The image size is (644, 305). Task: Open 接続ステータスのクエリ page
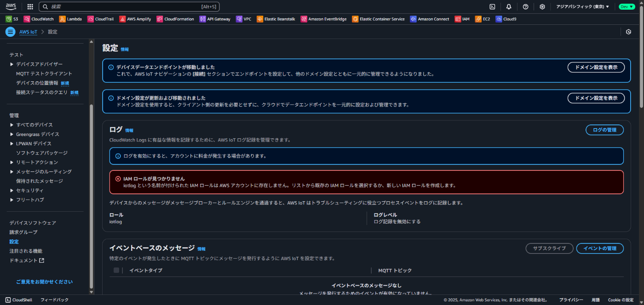click(42, 92)
